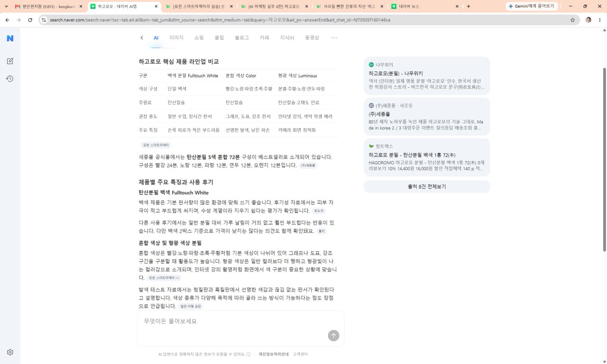Open the settings gear in left sidebar
Screen dimensions: 607x364
coord(10,352)
